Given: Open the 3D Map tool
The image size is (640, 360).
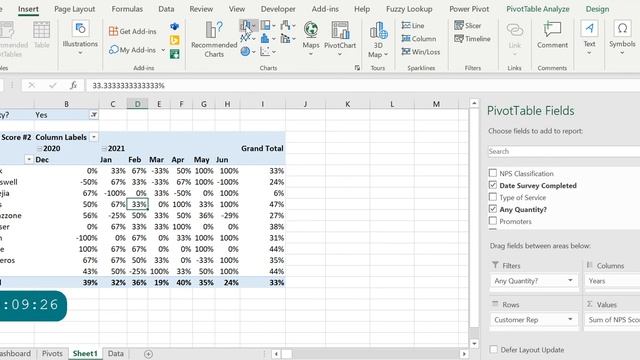Looking at the screenshot, I should pyautogui.click(x=378, y=40).
